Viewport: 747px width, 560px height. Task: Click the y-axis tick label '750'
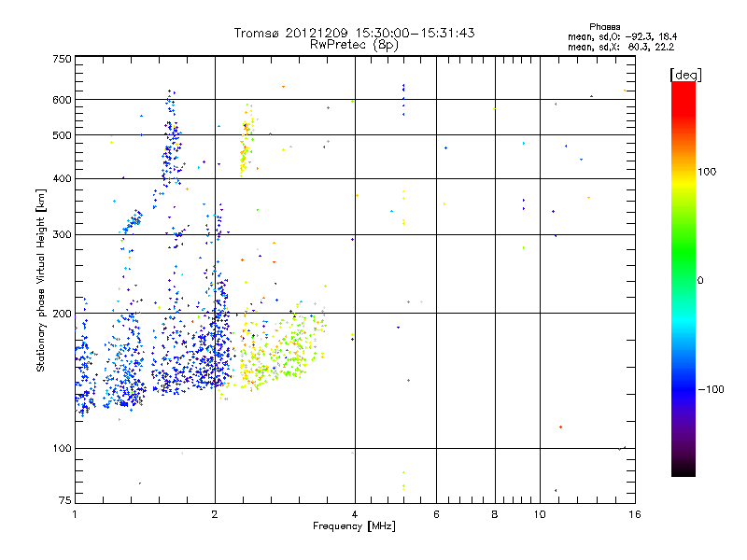(63, 59)
